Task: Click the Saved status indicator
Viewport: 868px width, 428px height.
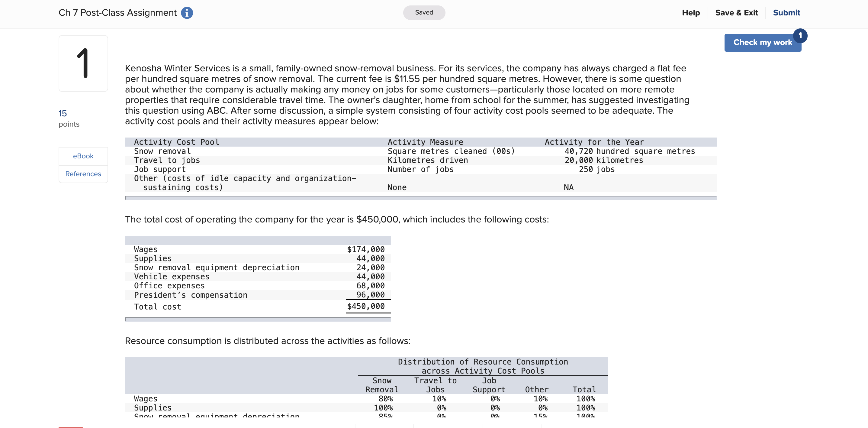Action: point(423,12)
